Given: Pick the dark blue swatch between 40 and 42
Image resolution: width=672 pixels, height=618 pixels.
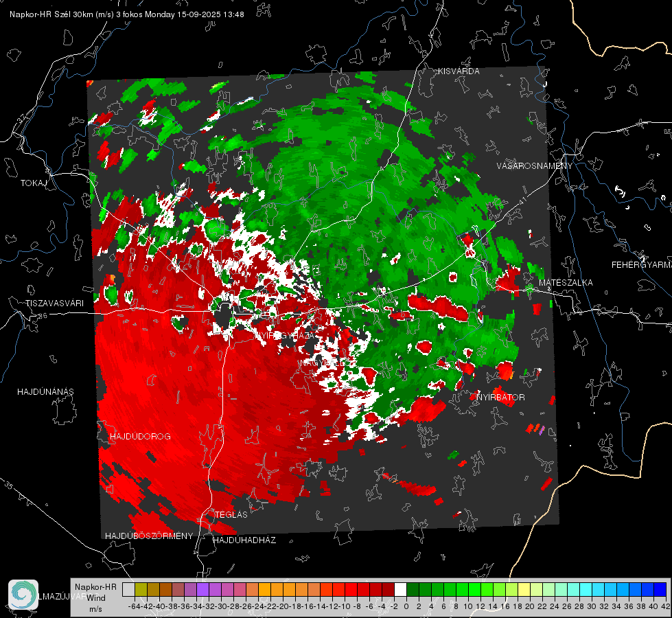Looking at the screenshot, I should [660, 589].
